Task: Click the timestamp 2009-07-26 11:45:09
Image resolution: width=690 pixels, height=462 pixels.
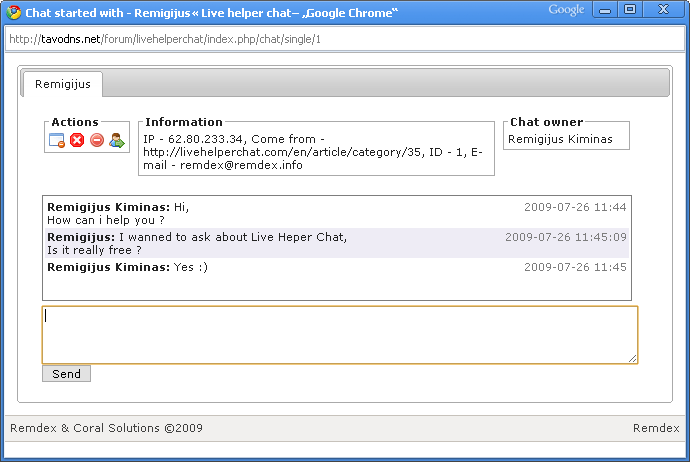Action: pyautogui.click(x=566, y=237)
